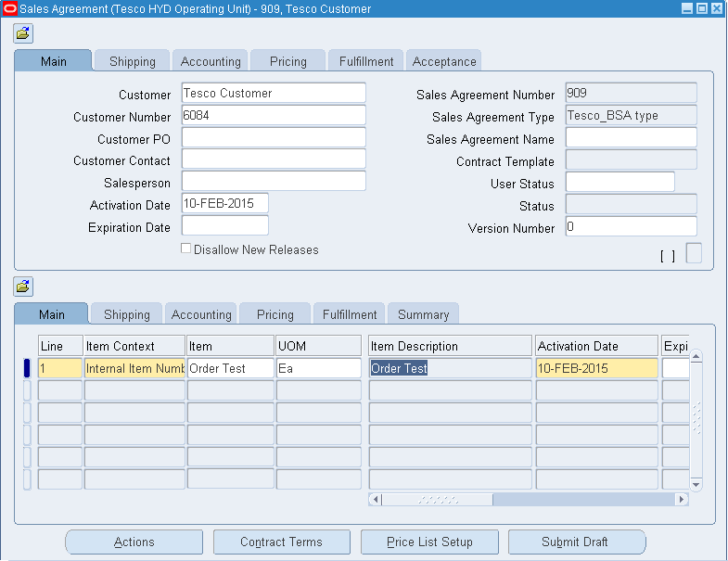This screenshot has height=561, width=728.
Task: Select line 1 record indicator bar
Action: [x=27, y=368]
